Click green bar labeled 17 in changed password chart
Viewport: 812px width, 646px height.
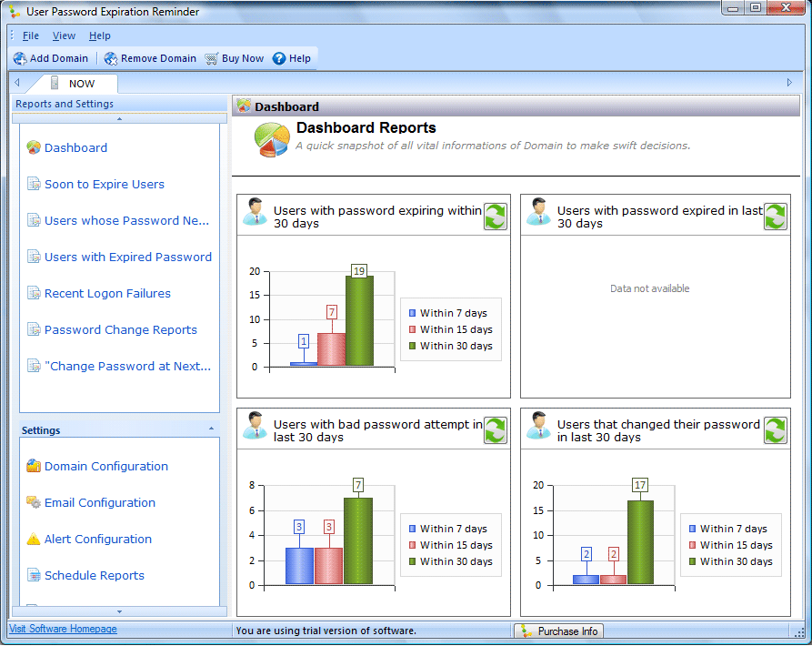tap(640, 542)
